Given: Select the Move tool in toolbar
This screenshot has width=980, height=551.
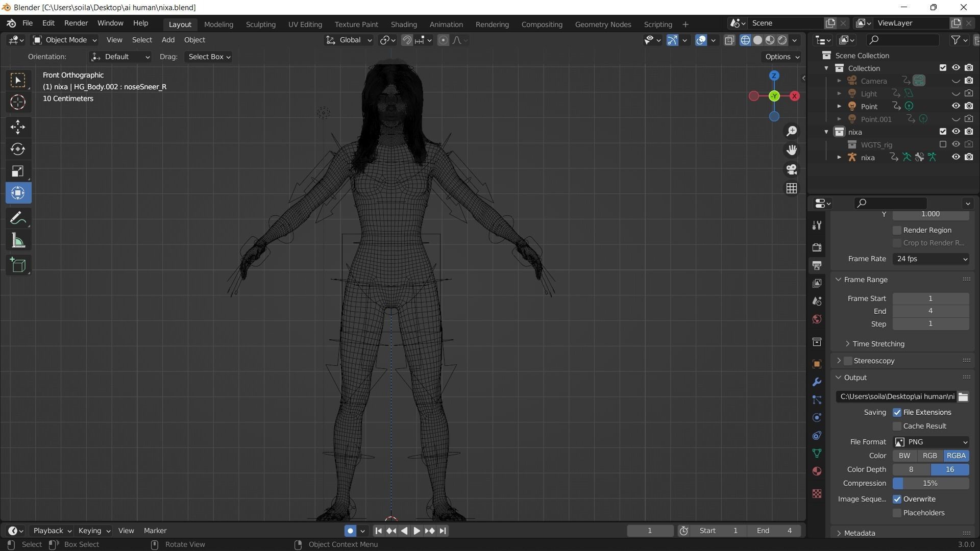Looking at the screenshot, I should pyautogui.click(x=18, y=127).
